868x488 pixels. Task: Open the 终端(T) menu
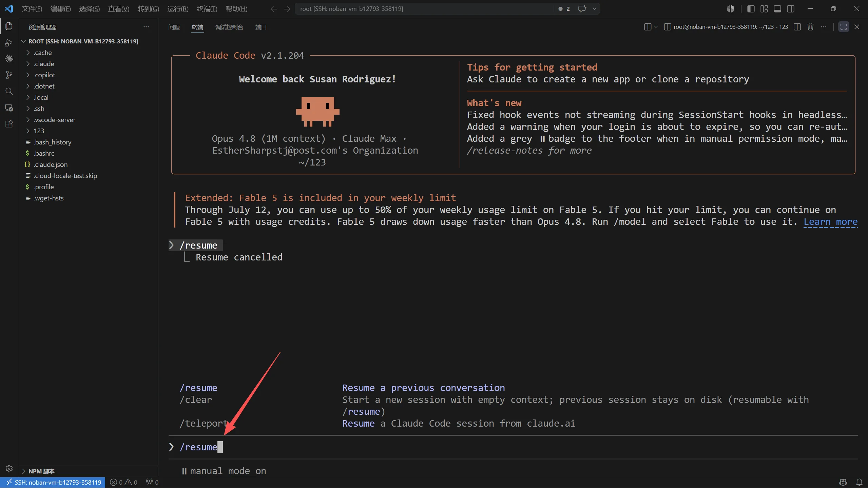pos(207,9)
